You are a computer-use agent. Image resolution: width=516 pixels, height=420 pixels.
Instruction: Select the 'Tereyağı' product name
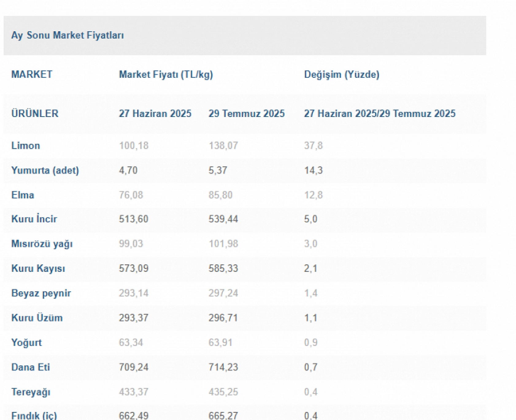click(x=31, y=392)
